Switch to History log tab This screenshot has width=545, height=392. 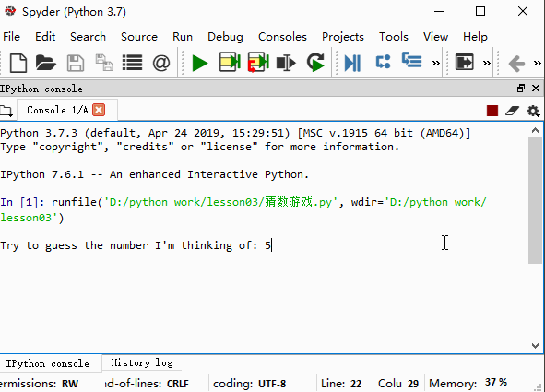(x=142, y=363)
